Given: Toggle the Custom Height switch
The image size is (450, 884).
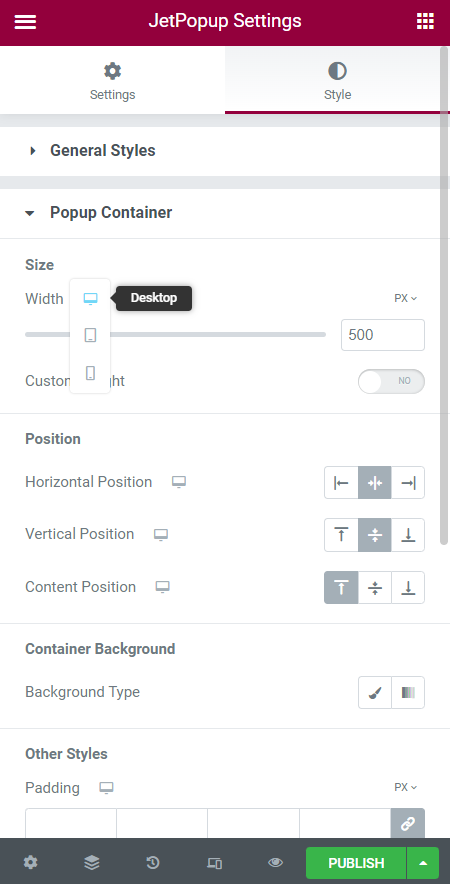Looking at the screenshot, I should [391, 381].
